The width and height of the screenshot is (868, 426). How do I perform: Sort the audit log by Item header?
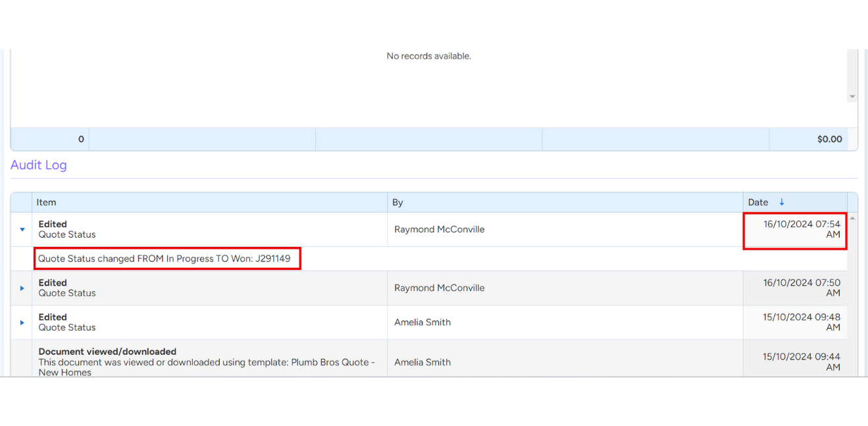click(46, 202)
